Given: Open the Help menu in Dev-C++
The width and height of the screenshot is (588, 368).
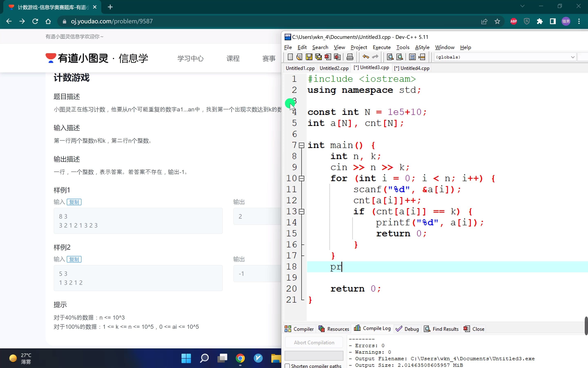Looking at the screenshot, I should click(465, 47).
